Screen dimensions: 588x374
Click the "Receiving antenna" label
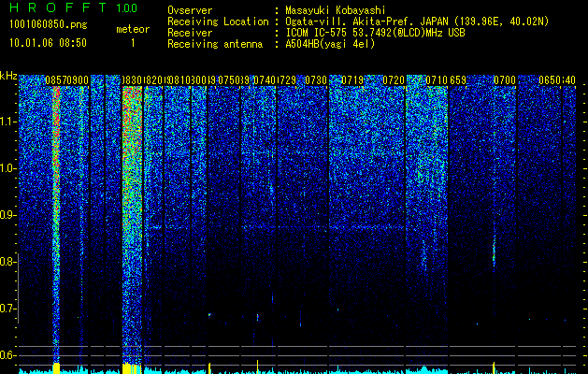tap(215, 44)
